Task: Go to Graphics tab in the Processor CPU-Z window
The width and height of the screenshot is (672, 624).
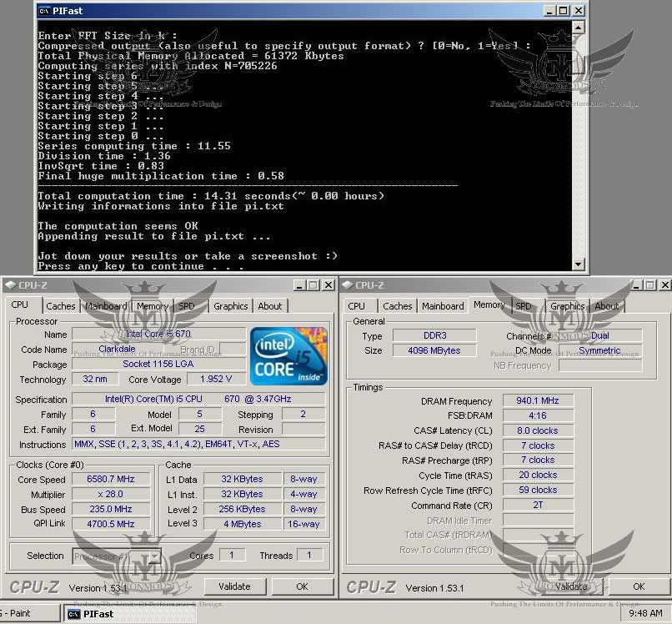Action: click(231, 306)
